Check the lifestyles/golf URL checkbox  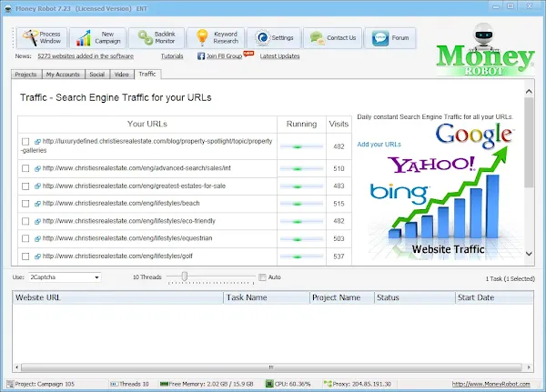tap(25, 256)
